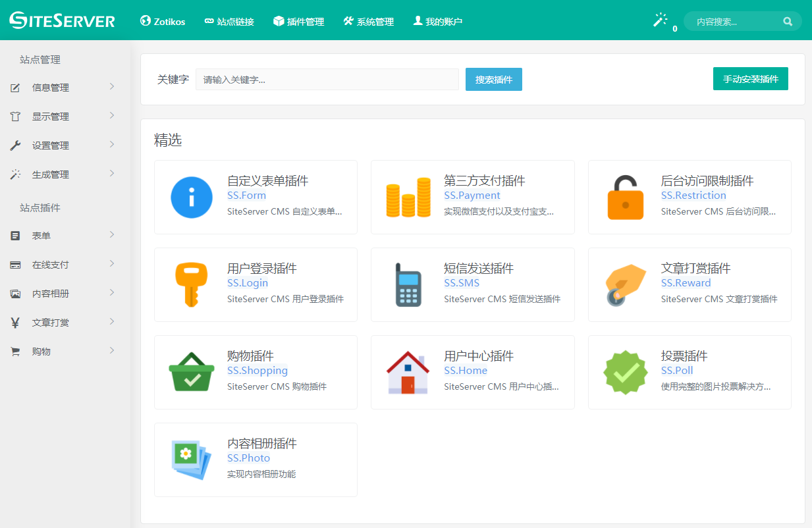The height and width of the screenshot is (528, 812).
Task: Expand the 内容相册 chevron
Action: click(x=112, y=292)
